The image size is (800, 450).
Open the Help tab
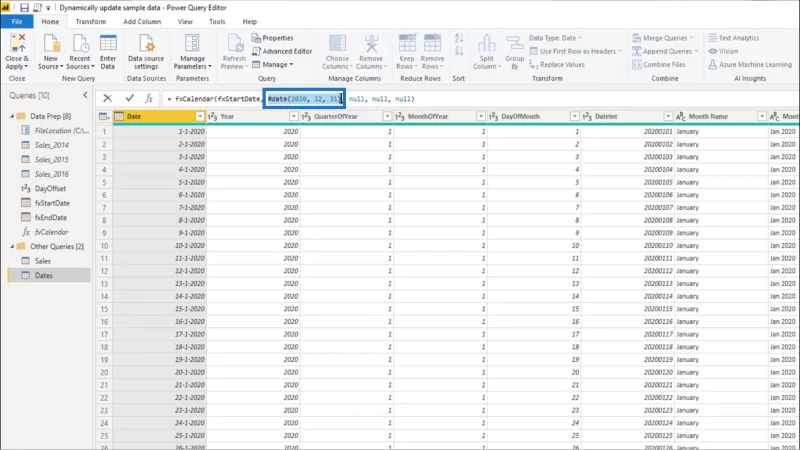pos(249,21)
